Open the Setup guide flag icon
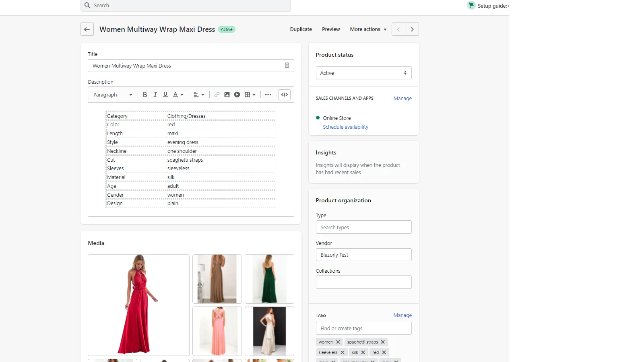The image size is (644, 362). [x=471, y=5]
